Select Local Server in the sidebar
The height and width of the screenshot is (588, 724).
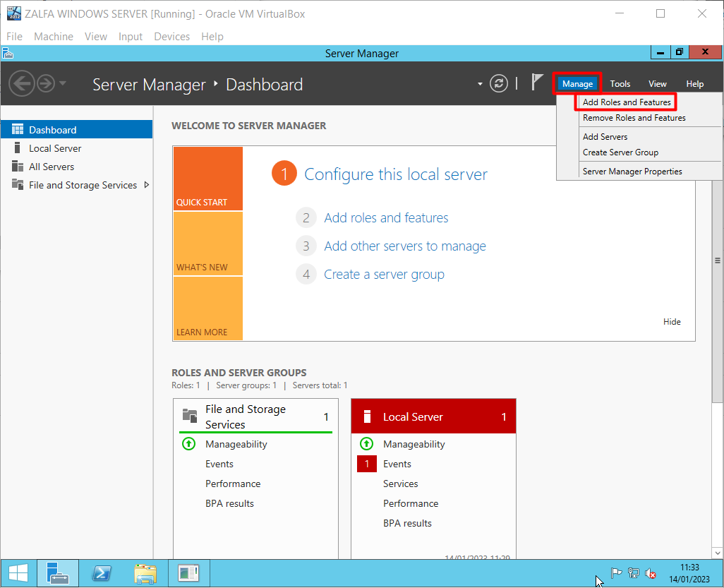click(77, 148)
